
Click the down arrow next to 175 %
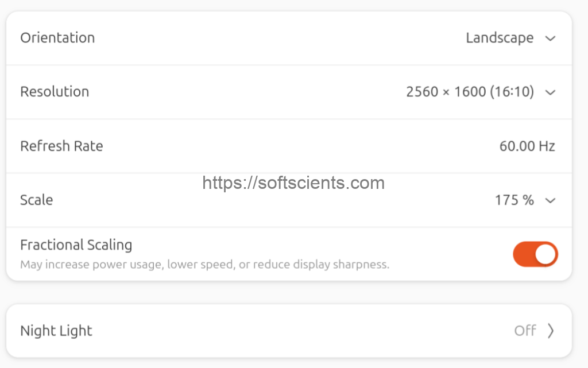(550, 200)
